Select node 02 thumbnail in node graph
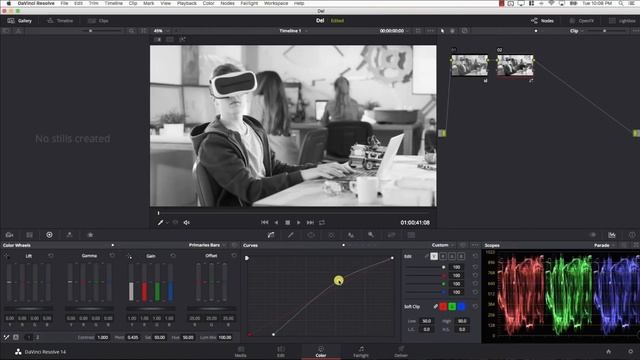The height and width of the screenshot is (360, 640). click(x=515, y=65)
